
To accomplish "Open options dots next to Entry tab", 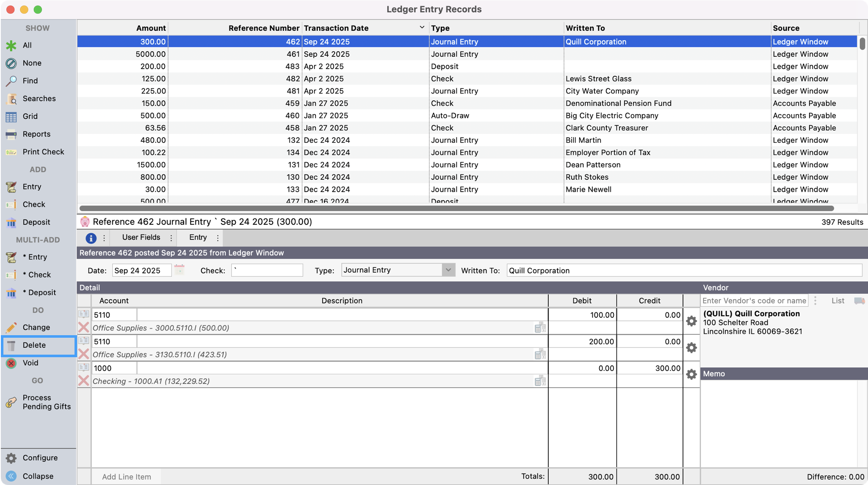I will pos(218,238).
